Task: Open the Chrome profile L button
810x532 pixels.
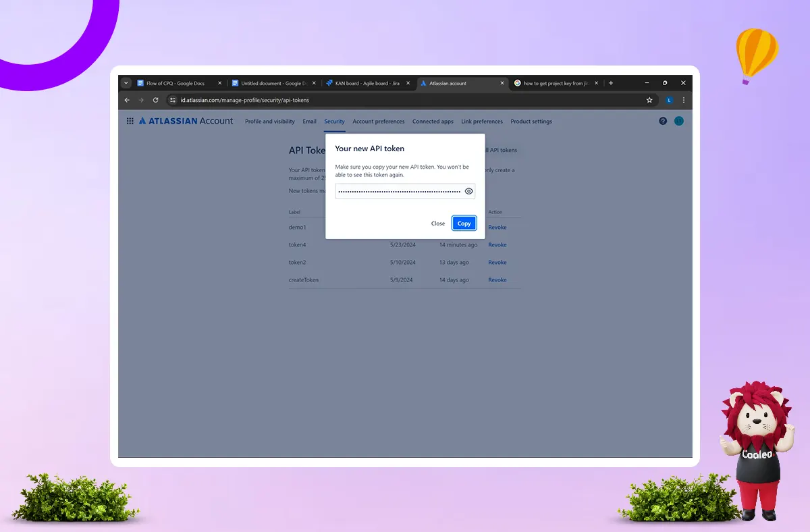Action: (669, 100)
